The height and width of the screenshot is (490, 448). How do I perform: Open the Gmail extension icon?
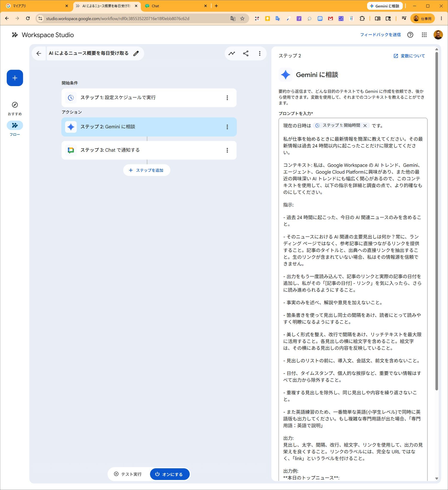pyautogui.click(x=330, y=18)
